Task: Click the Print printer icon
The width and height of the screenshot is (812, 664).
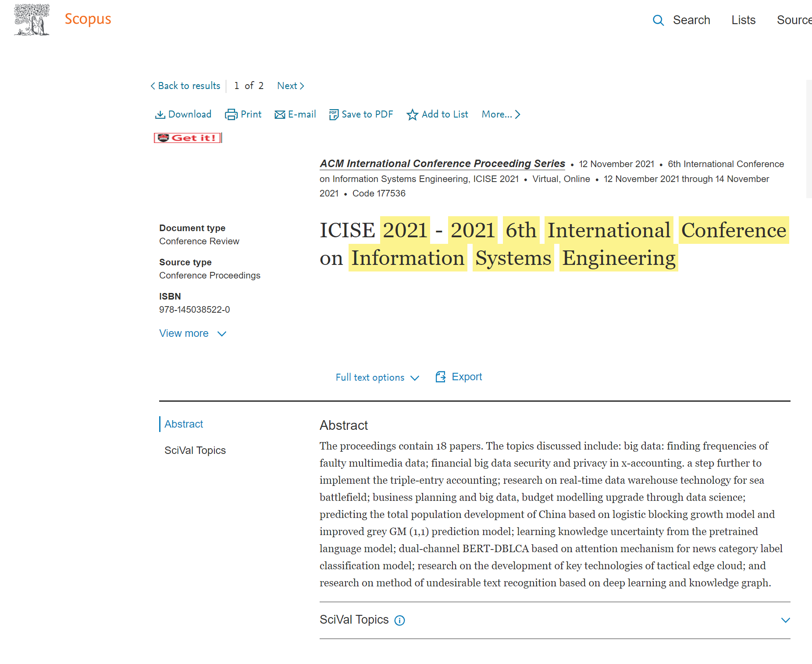Action: (x=231, y=114)
